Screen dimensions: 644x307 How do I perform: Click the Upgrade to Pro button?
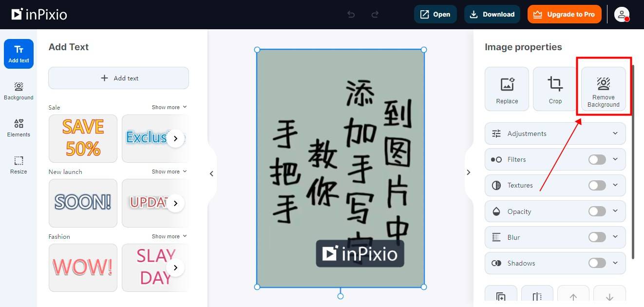[565, 14]
